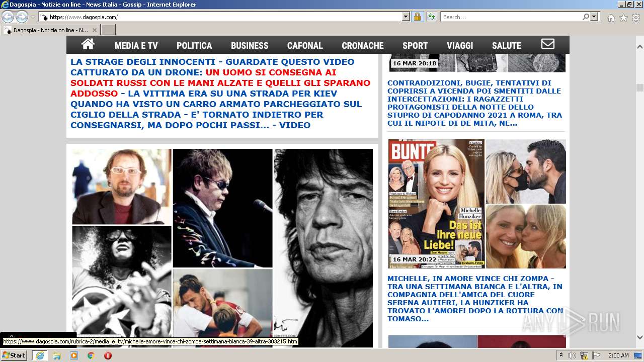Expand the address bar autocomplete dropdown
The height and width of the screenshot is (362, 644).
click(406, 17)
